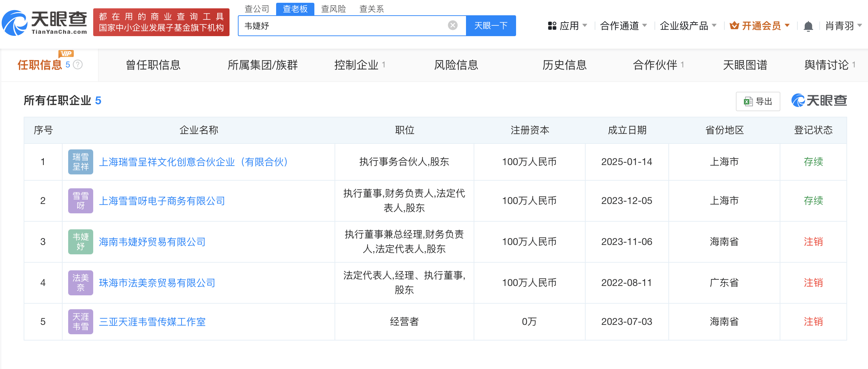
Task: Click the question mark help icon beside 任职信息
Action: 78,65
